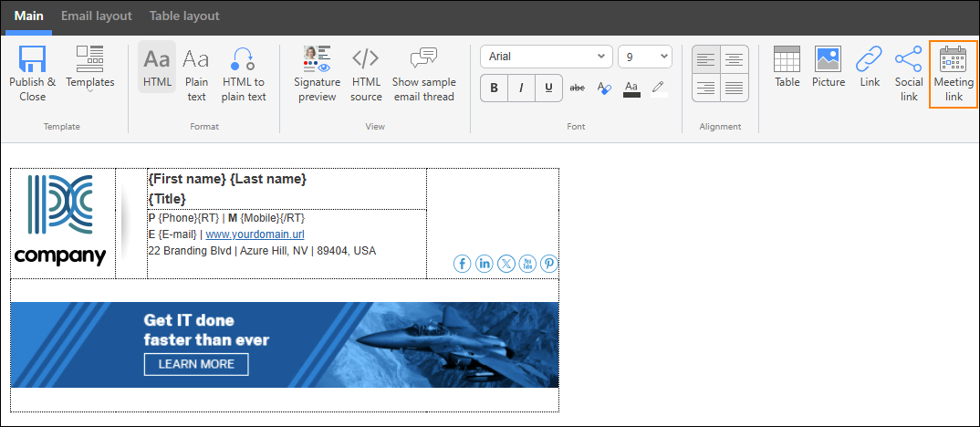Align text right

coord(705,88)
